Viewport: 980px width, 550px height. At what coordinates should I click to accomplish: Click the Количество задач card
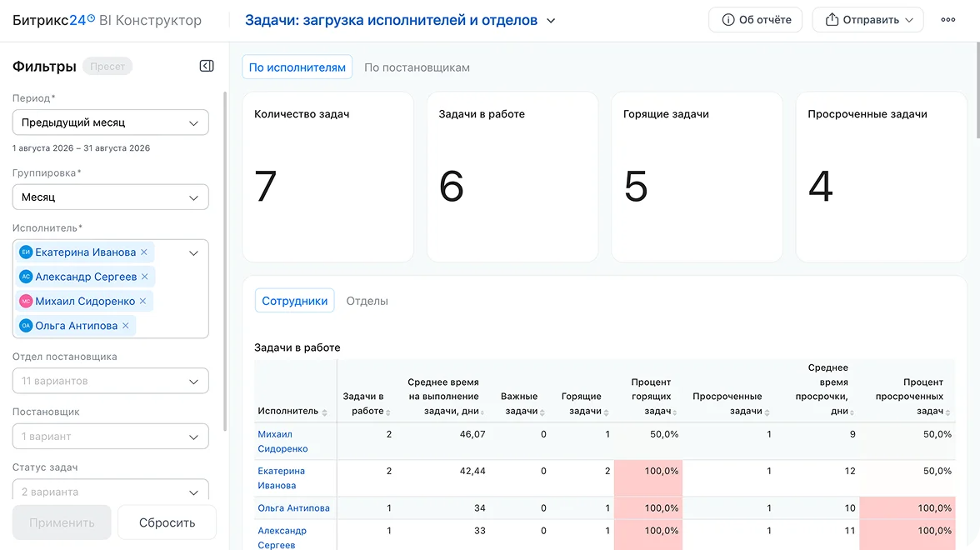(327, 177)
